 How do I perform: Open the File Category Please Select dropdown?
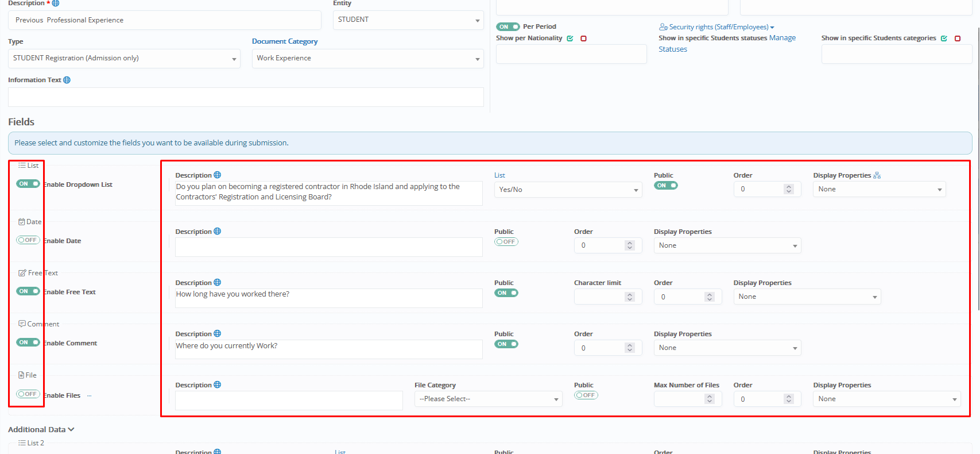(488, 399)
